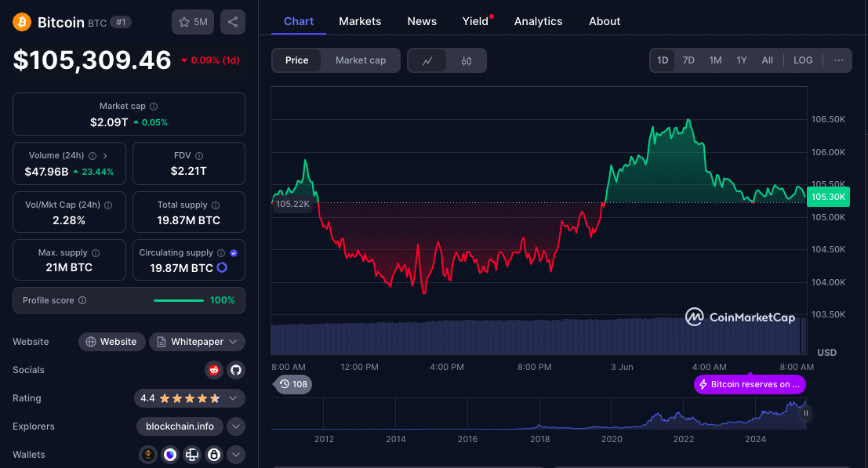Open the Markets tab
This screenshot has width=868, height=468.
[360, 22]
